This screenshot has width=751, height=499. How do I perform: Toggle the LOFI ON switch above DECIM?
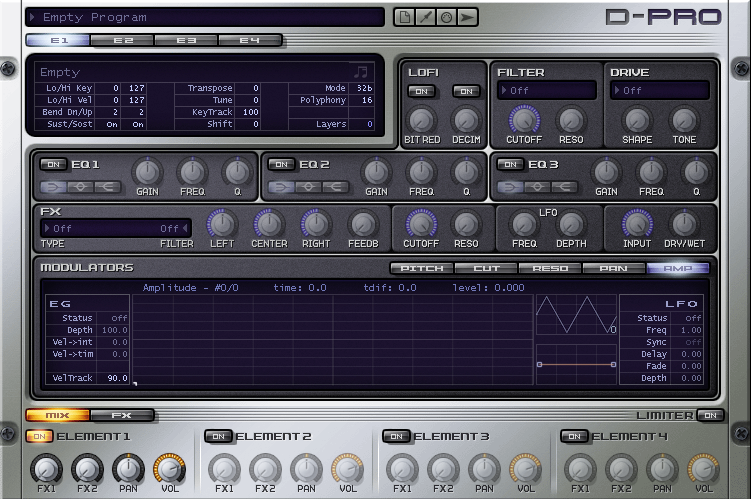click(466, 91)
